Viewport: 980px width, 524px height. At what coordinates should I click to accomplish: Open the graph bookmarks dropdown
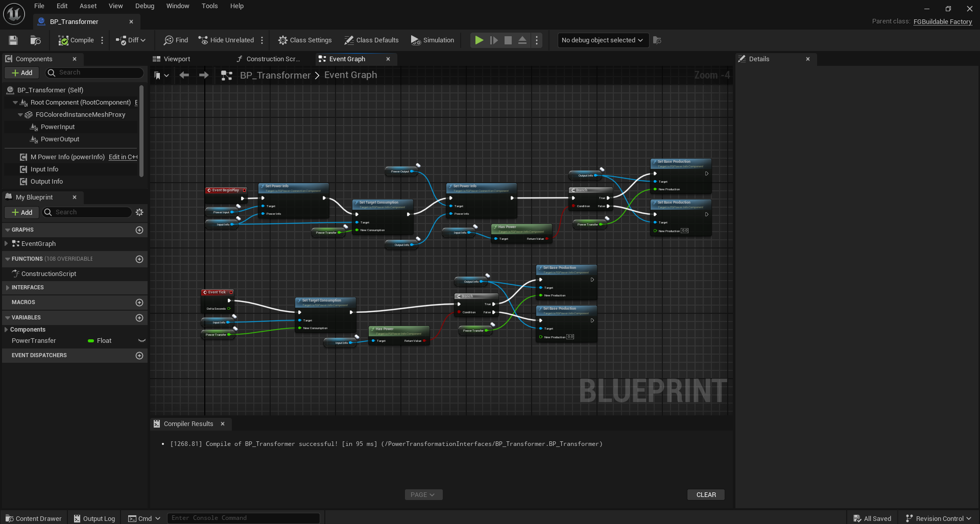click(161, 76)
